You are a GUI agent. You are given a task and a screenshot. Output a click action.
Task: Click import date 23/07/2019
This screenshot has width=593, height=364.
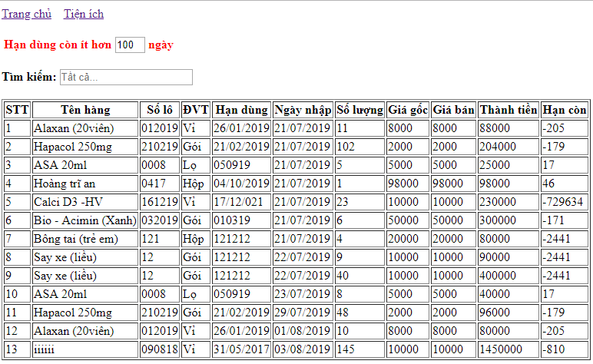pyautogui.click(x=303, y=294)
